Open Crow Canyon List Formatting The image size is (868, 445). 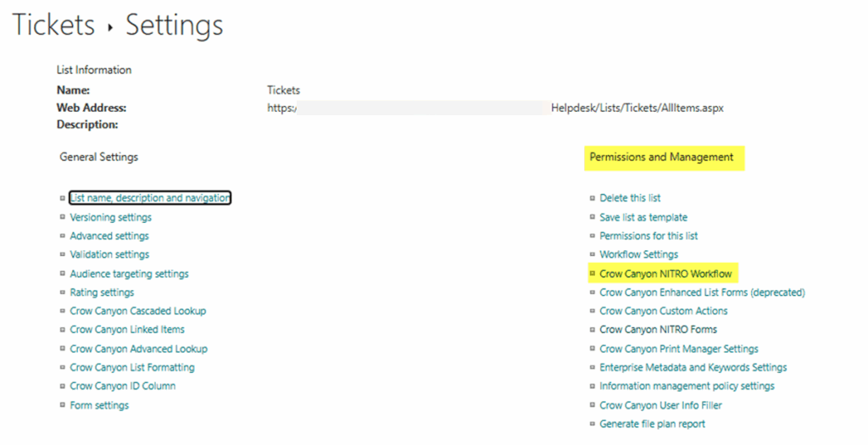click(x=131, y=368)
